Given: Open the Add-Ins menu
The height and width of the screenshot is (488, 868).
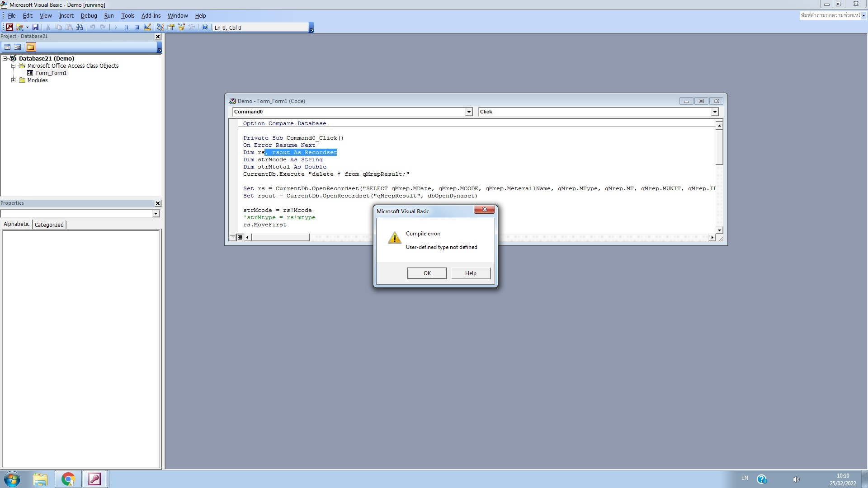Looking at the screenshot, I should (151, 15).
